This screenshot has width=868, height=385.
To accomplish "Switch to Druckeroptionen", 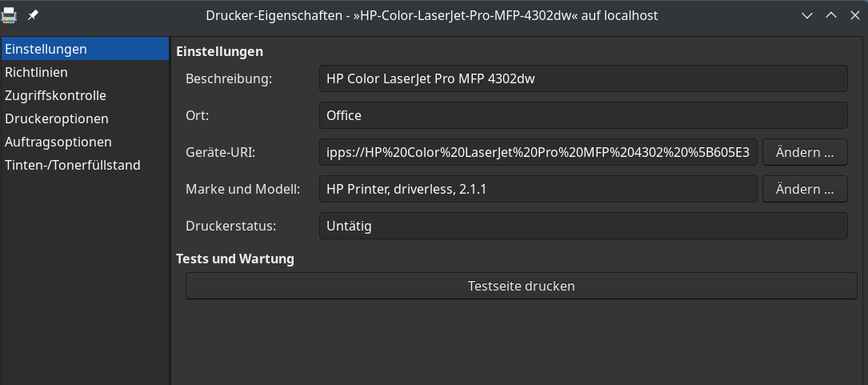I will tap(85, 118).
